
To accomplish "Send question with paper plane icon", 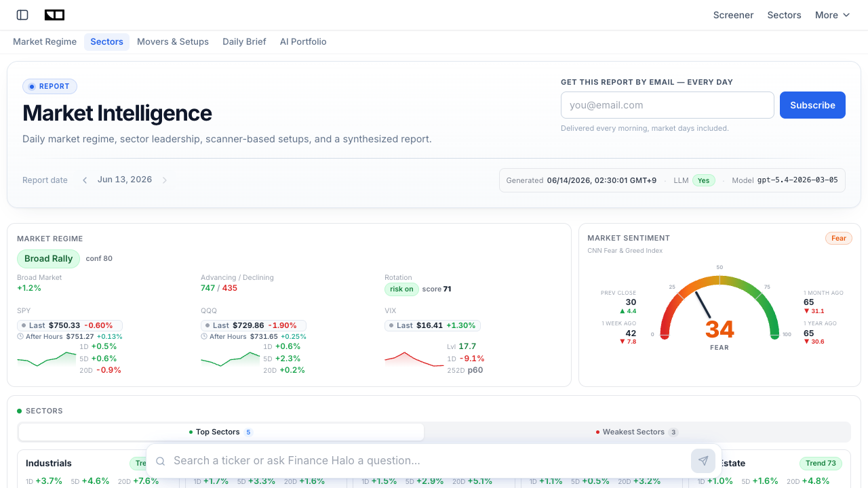I will pos(703,461).
